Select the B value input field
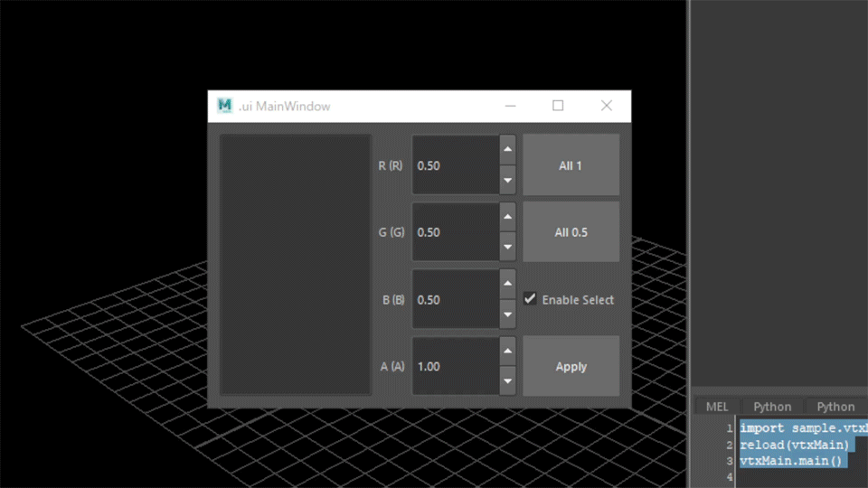 [456, 299]
